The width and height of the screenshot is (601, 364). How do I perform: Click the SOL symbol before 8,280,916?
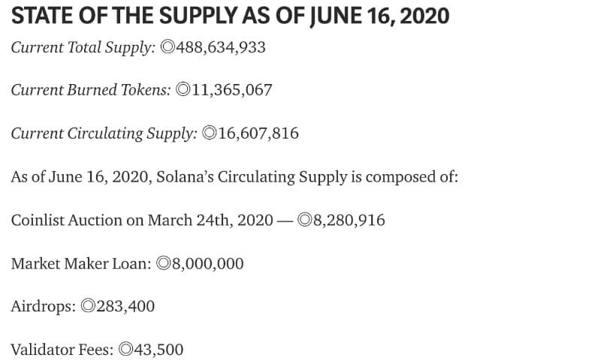[x=305, y=221]
